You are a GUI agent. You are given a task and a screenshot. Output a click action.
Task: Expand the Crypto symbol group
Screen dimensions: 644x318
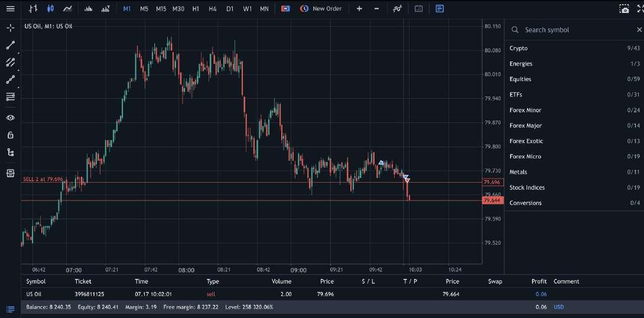574,48
